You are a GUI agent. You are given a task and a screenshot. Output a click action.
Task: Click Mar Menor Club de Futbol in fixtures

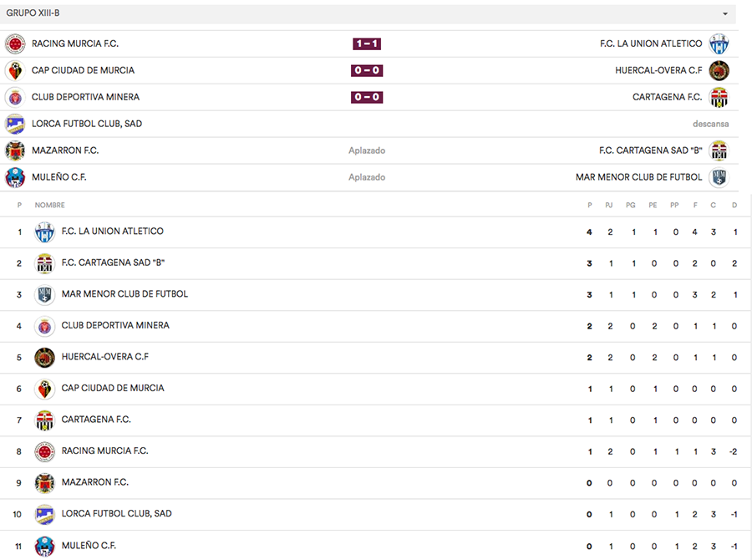[638, 177]
